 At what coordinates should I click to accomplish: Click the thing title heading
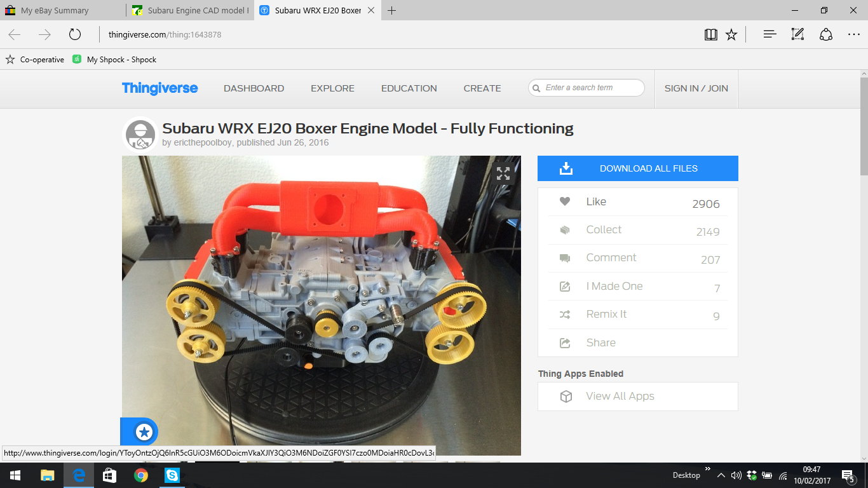(x=368, y=128)
